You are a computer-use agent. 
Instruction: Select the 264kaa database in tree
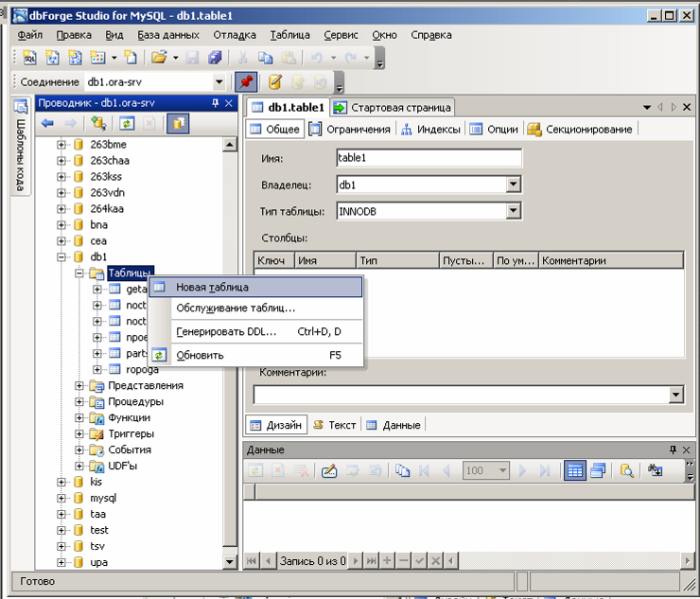tap(107, 208)
